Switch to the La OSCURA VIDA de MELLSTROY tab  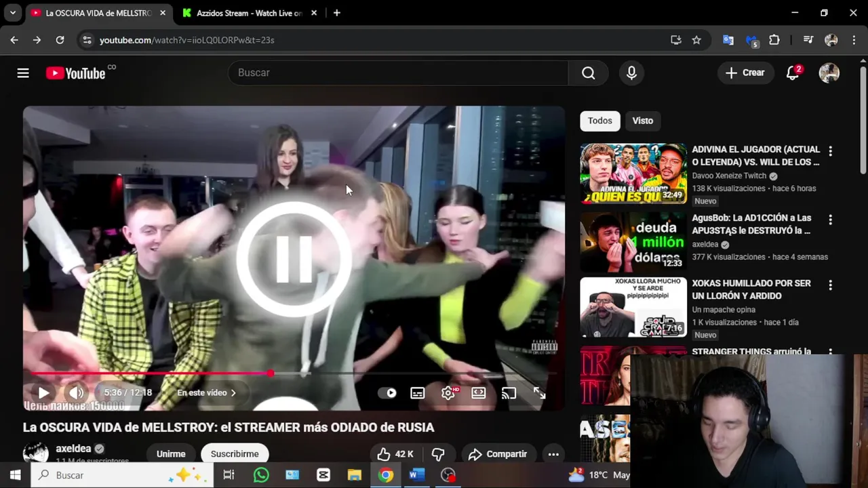pos(98,13)
